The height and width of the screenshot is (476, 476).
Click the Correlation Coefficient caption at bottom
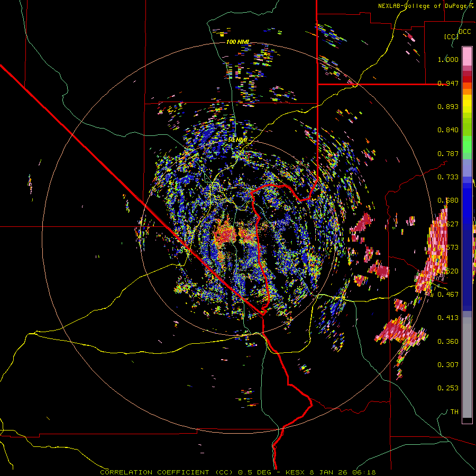click(x=238, y=472)
